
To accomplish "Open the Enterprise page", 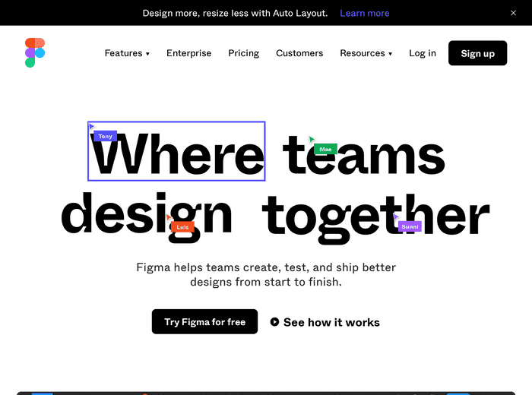I will [189, 53].
